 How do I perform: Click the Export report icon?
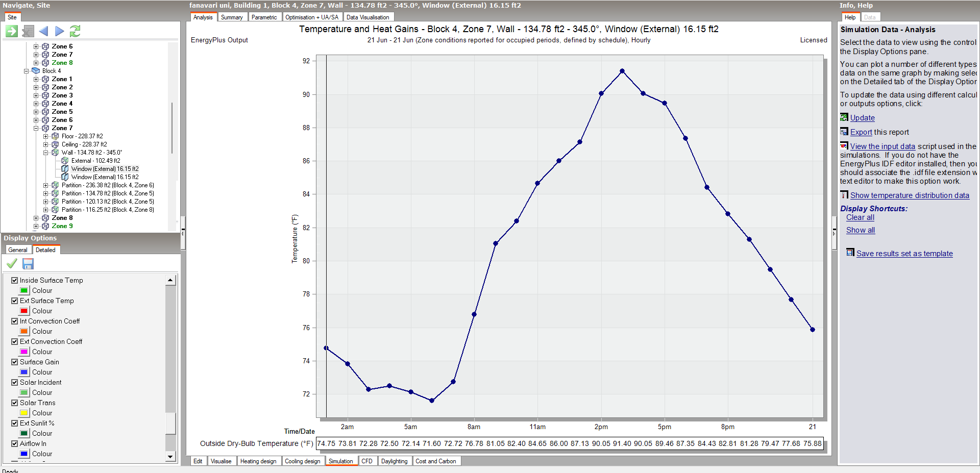click(844, 132)
